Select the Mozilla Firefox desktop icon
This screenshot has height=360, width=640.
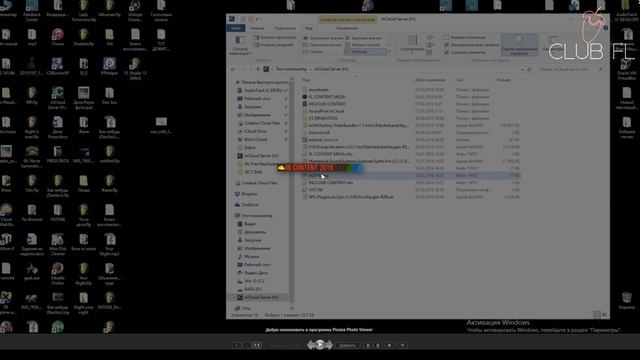[58, 274]
